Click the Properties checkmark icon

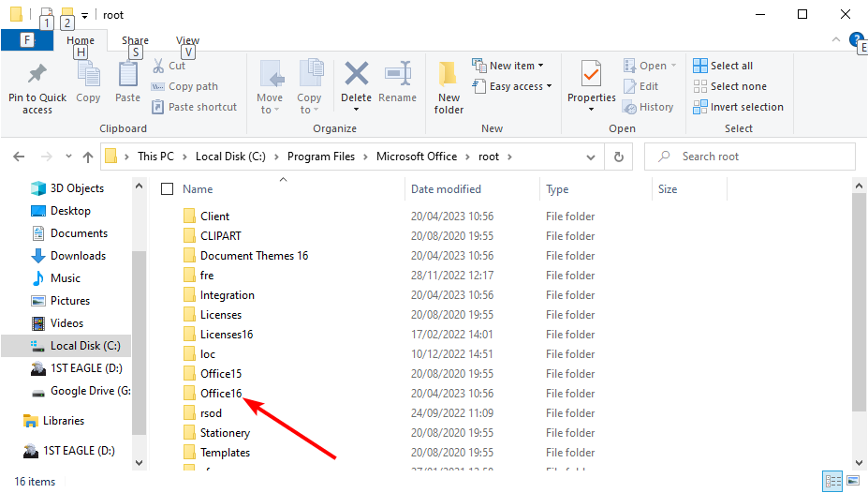coord(591,75)
